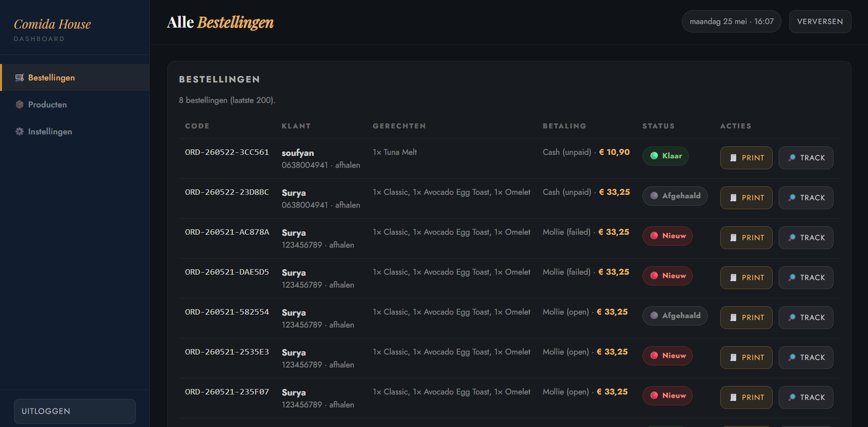Click the Comida House logo

(52, 24)
